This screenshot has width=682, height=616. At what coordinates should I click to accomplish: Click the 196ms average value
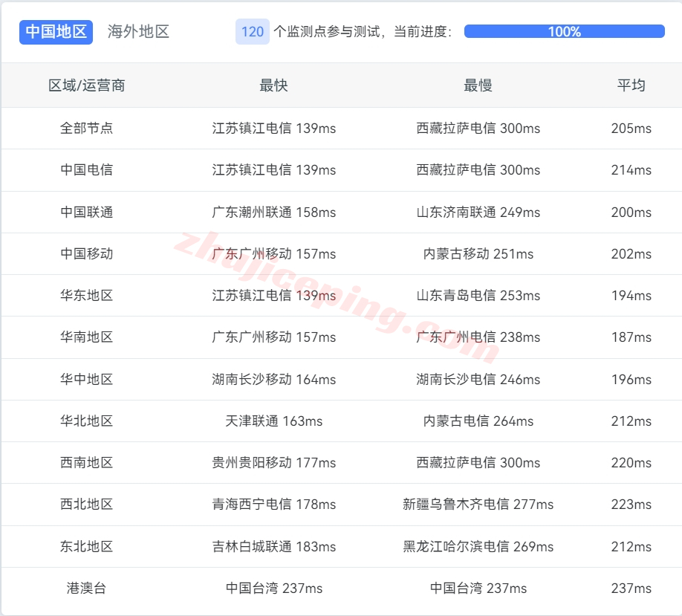[631, 380]
